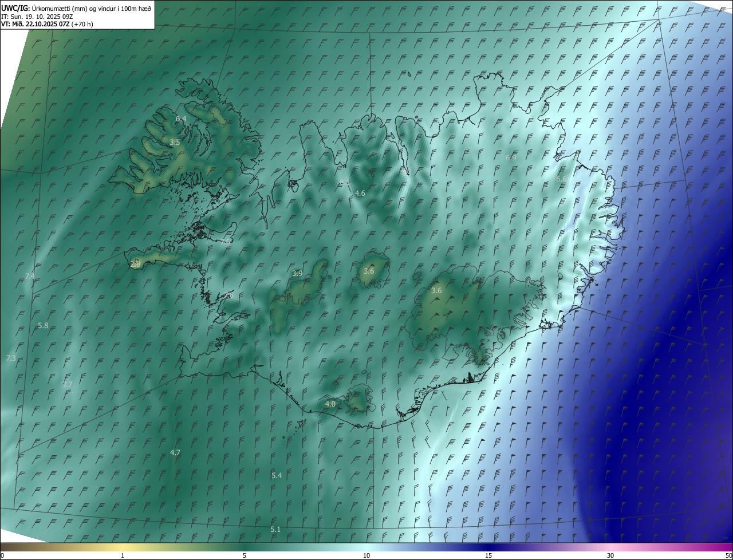This screenshot has height=560, width=733.
Task: Click the '1' tick on the colour scale
Action: [x=123, y=555]
